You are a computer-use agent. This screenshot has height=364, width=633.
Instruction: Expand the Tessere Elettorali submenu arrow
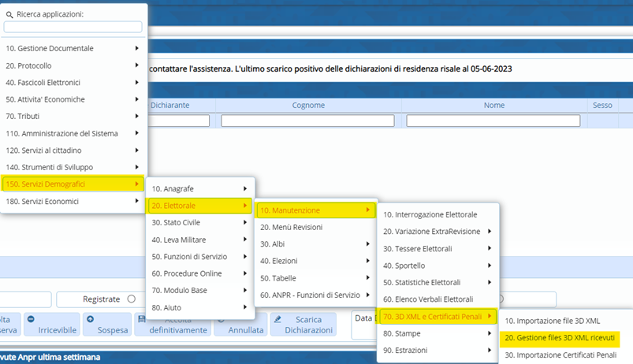490,249
